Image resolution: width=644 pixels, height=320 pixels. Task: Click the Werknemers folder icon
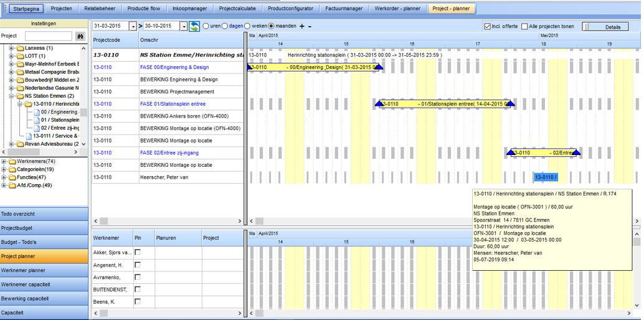pos(12,161)
